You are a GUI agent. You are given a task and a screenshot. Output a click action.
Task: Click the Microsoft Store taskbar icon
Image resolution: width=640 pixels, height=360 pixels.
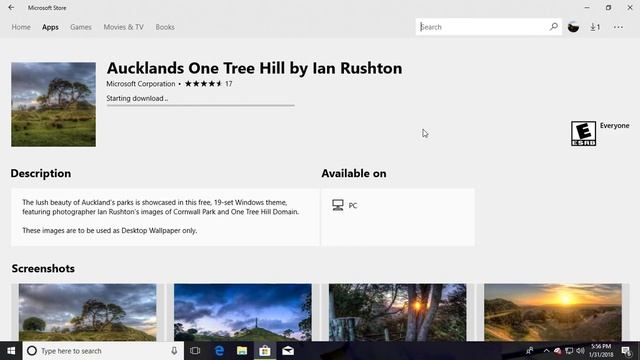coord(265,351)
